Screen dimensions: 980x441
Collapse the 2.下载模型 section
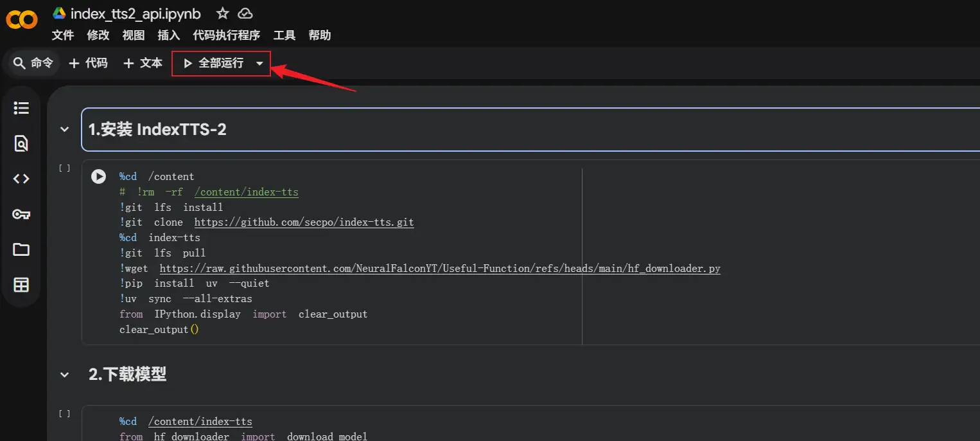tap(64, 375)
